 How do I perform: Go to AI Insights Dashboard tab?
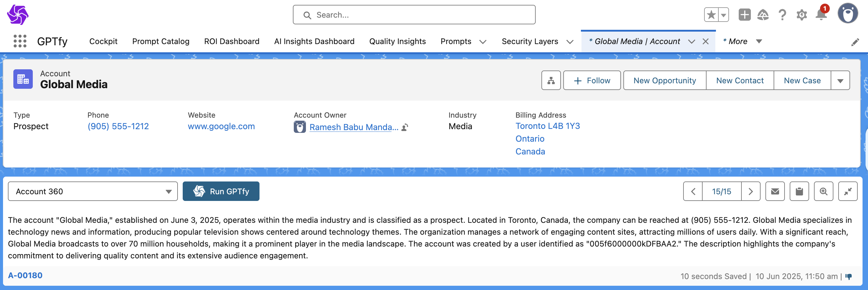click(314, 41)
